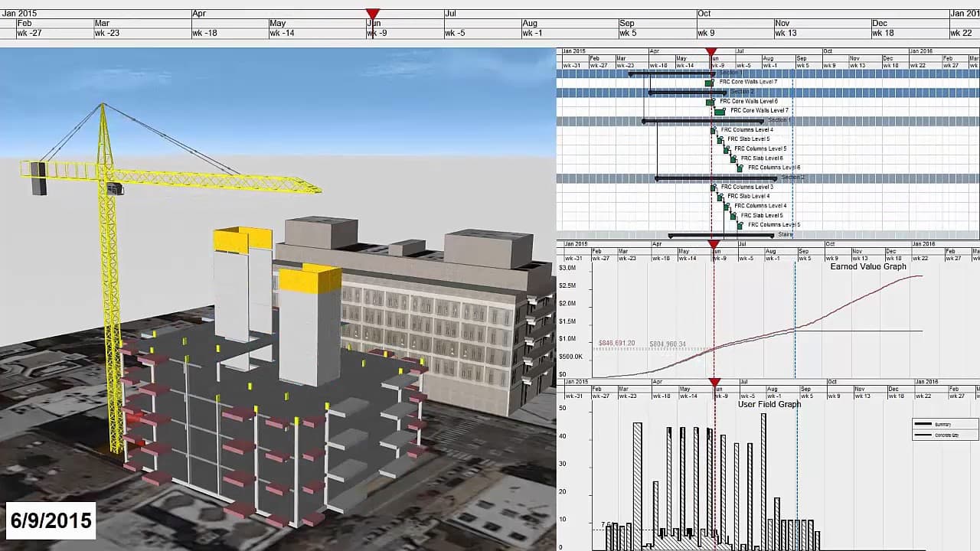Image resolution: width=980 pixels, height=551 pixels.
Task: Collapse the Section 1 summary row
Action: 778,120
